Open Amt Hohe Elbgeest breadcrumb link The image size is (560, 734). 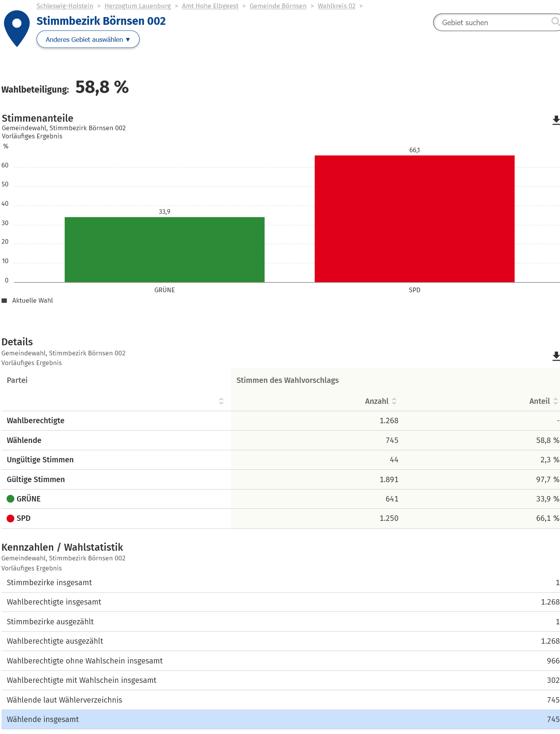210,6
